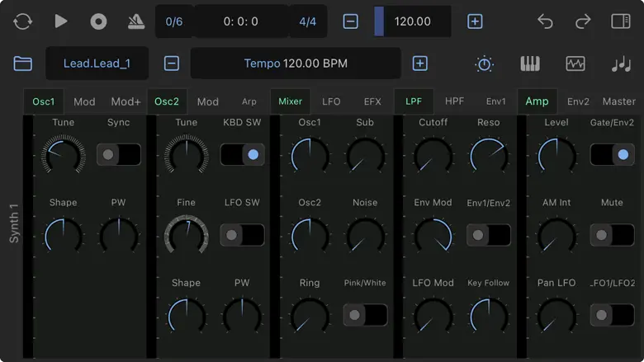
Task: Toggle the metronome icon
Action: 136,21
